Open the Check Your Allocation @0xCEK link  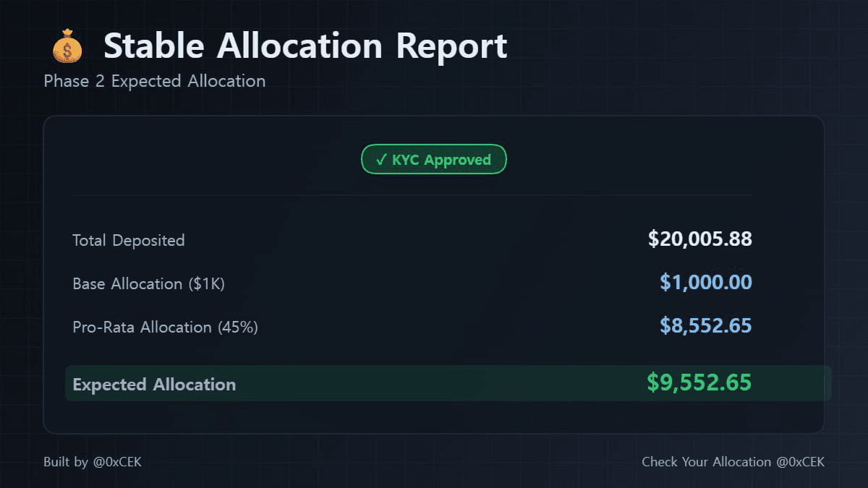pos(733,462)
